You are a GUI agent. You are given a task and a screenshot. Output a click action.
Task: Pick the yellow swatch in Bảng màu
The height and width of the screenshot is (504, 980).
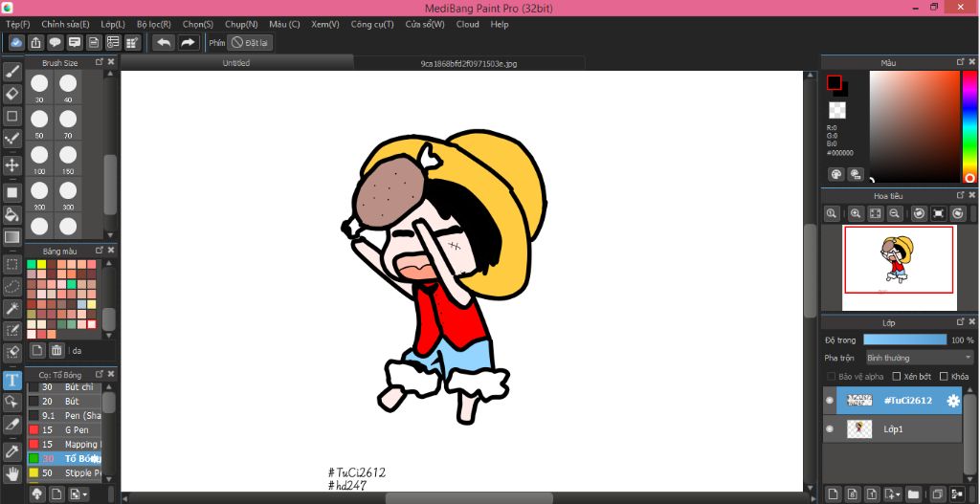(41, 264)
